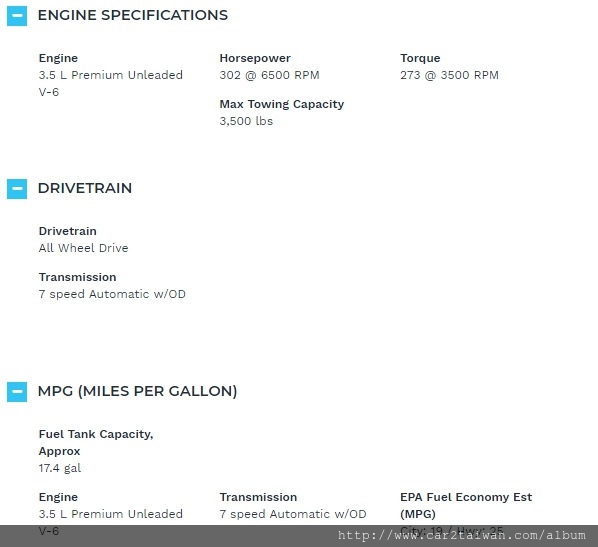Click the All Wheel Drive value

(84, 248)
